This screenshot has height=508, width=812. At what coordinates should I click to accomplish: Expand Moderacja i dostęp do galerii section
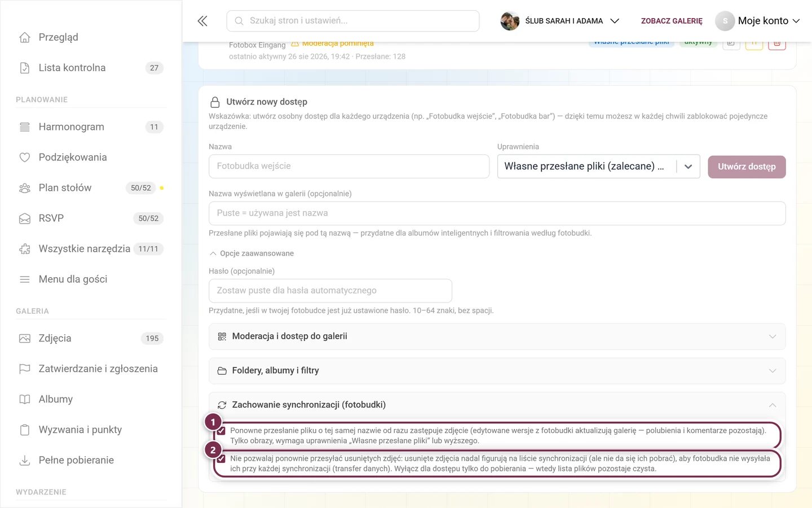pos(497,336)
